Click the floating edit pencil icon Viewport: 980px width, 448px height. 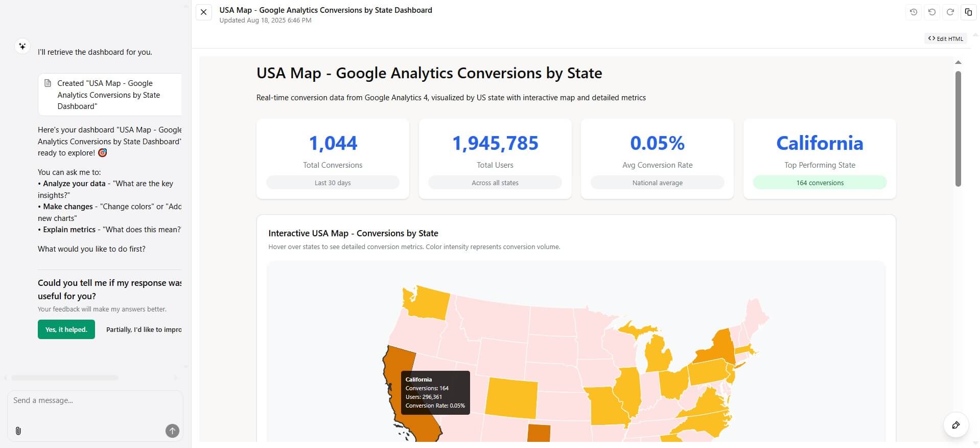[955, 425]
